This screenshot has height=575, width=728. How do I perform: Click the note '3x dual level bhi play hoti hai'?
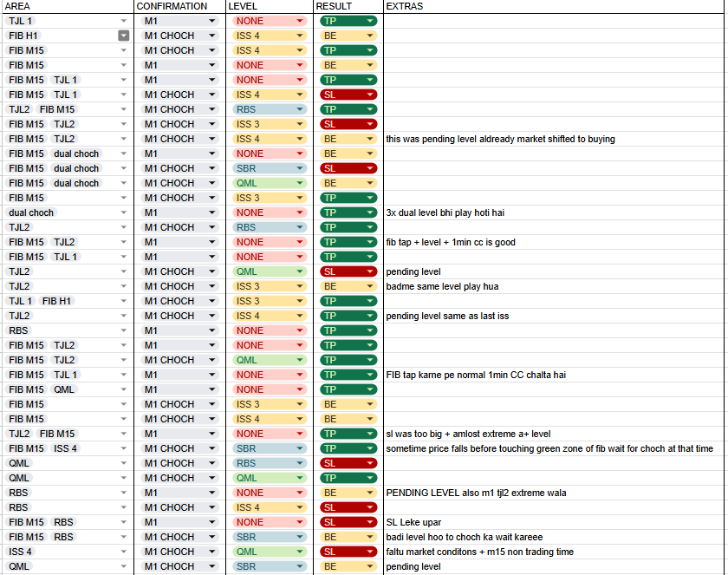pyautogui.click(x=445, y=212)
